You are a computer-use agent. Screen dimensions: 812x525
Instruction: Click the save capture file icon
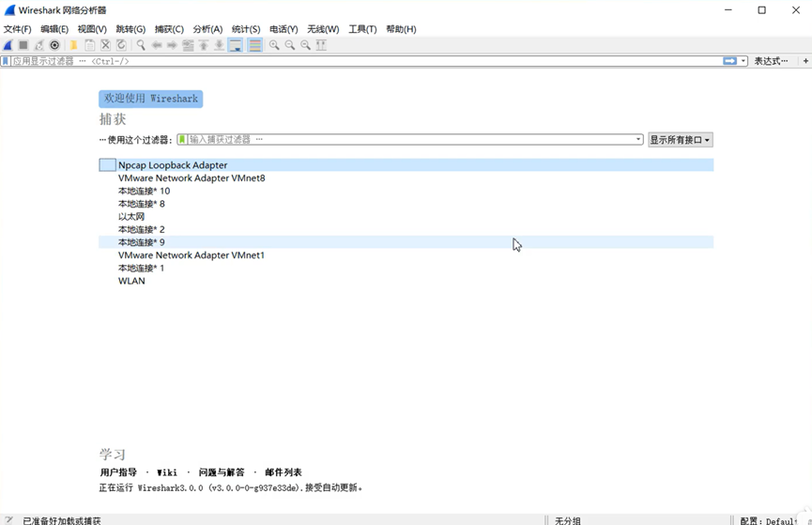[x=89, y=45]
